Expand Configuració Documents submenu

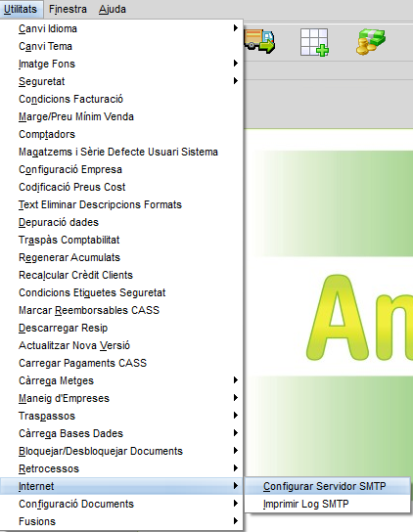121,504
